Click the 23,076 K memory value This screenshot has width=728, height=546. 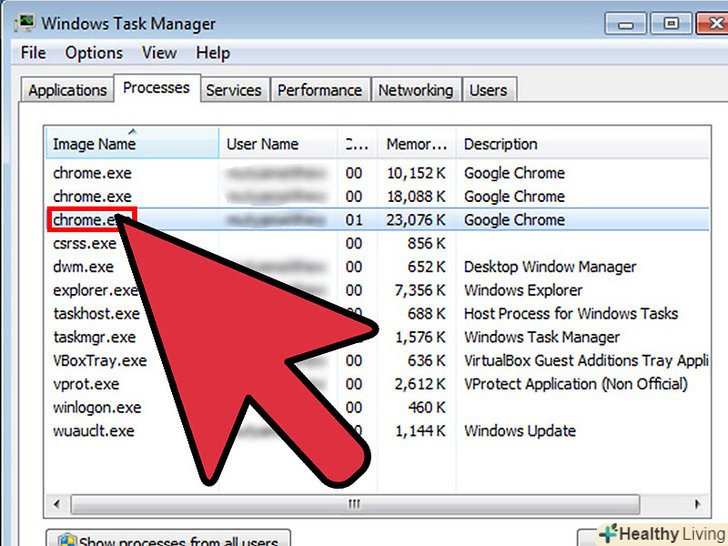click(x=416, y=220)
